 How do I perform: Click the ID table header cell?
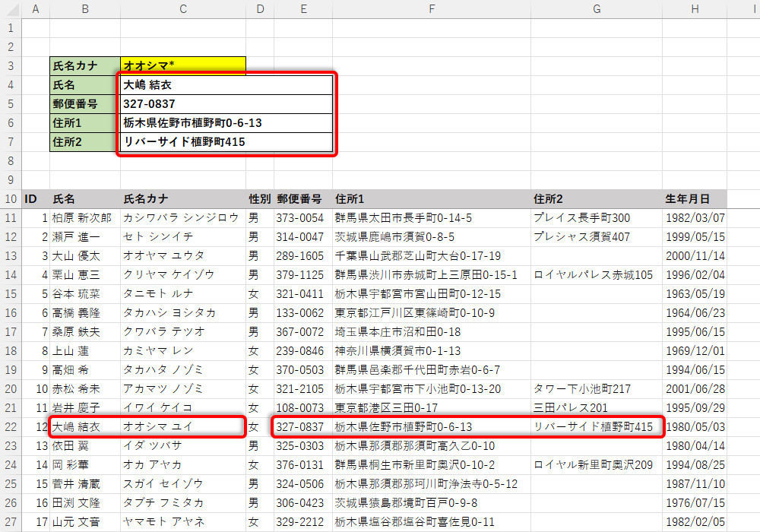(x=36, y=198)
